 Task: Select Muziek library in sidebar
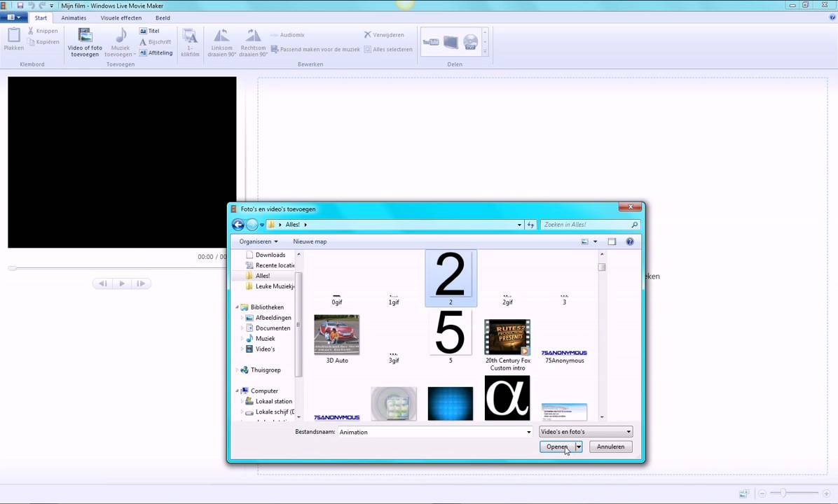tap(260, 339)
